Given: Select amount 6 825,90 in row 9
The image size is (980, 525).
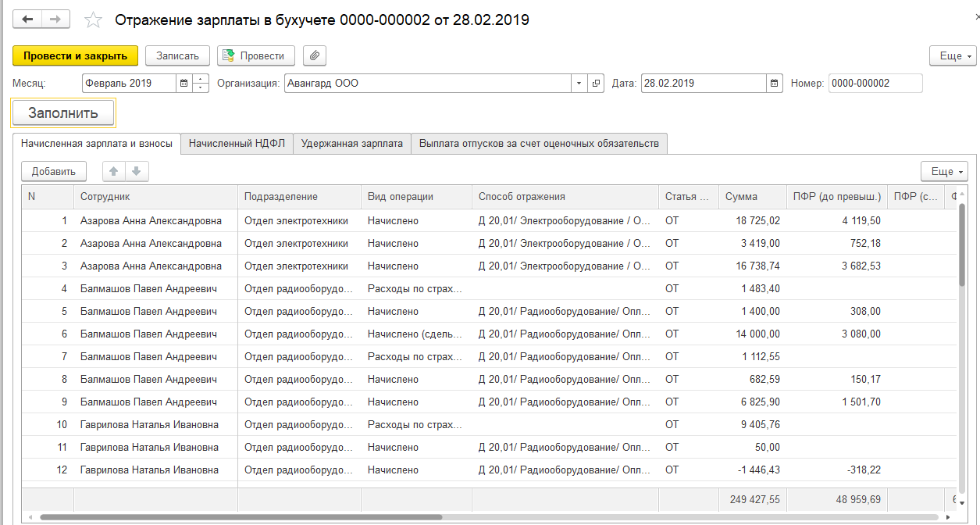Looking at the screenshot, I should tap(761, 402).
